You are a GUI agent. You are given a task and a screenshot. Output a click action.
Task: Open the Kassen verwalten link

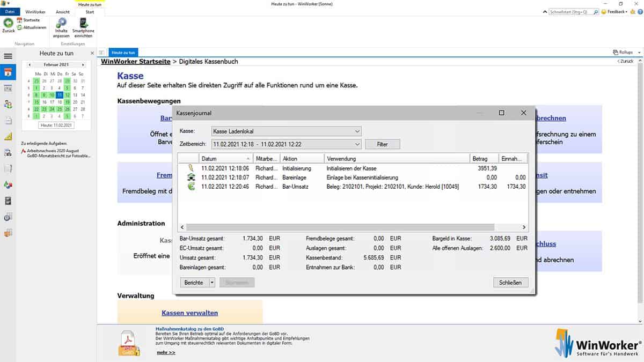click(x=190, y=313)
